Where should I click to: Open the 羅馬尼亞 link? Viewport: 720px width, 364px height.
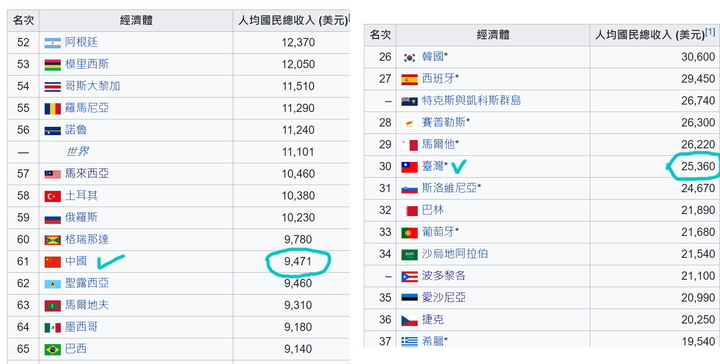86,108
